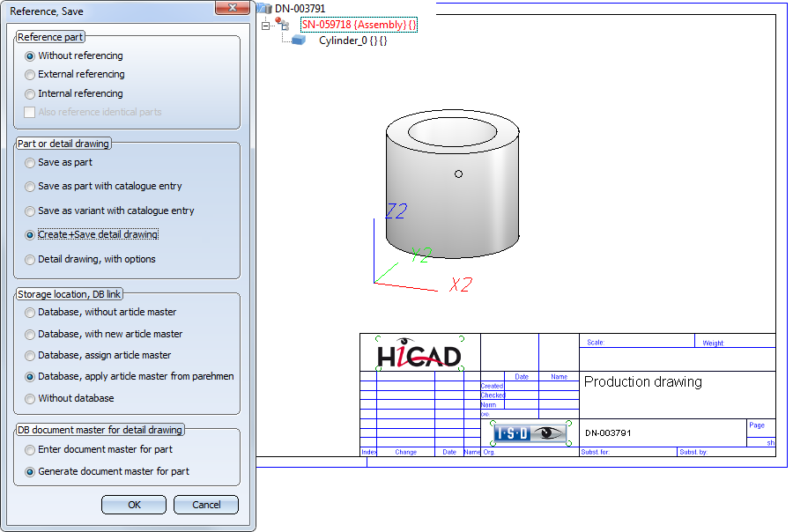Viewport: 793px width, 532px height.
Task: Select the SN-059718 {Assembly} tree entry
Action: [359, 25]
